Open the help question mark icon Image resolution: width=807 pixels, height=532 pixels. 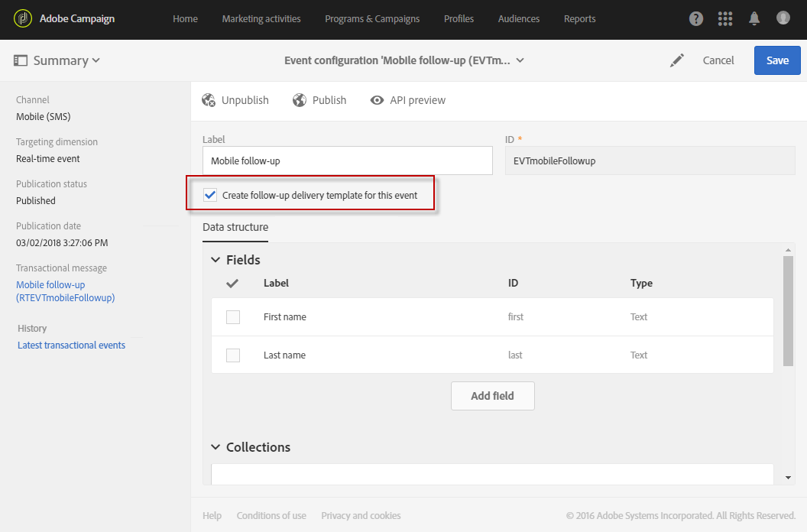pyautogui.click(x=695, y=19)
